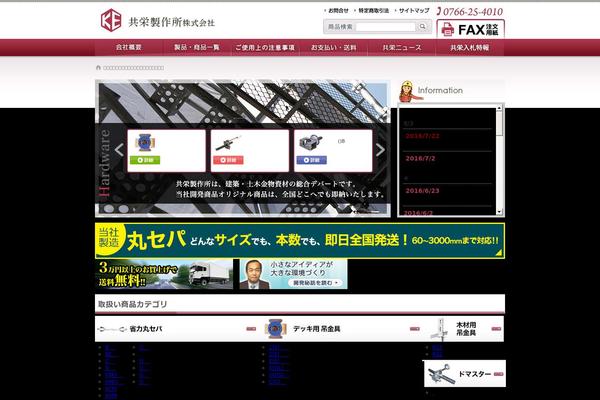Click the Information list scroll down arrow

[499, 212]
